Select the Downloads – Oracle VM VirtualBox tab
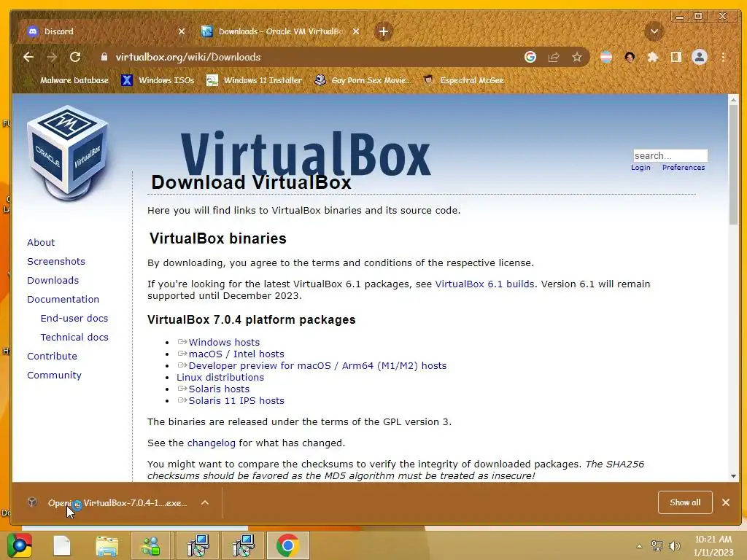The width and height of the screenshot is (747, 560). tap(281, 31)
